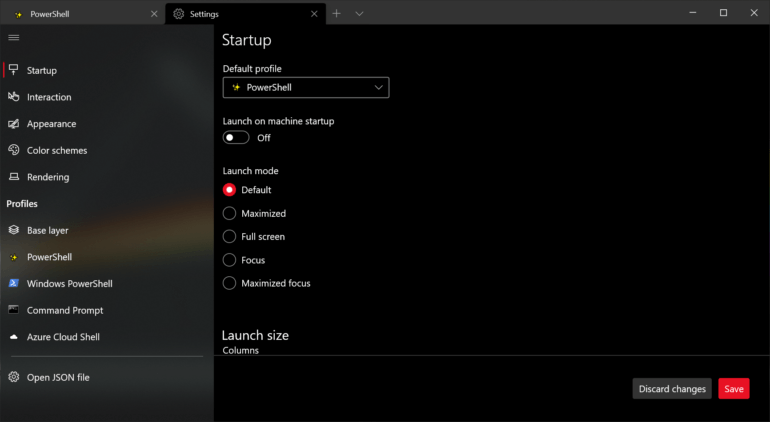Open the Appearance settings page
770x422 pixels.
107,123
